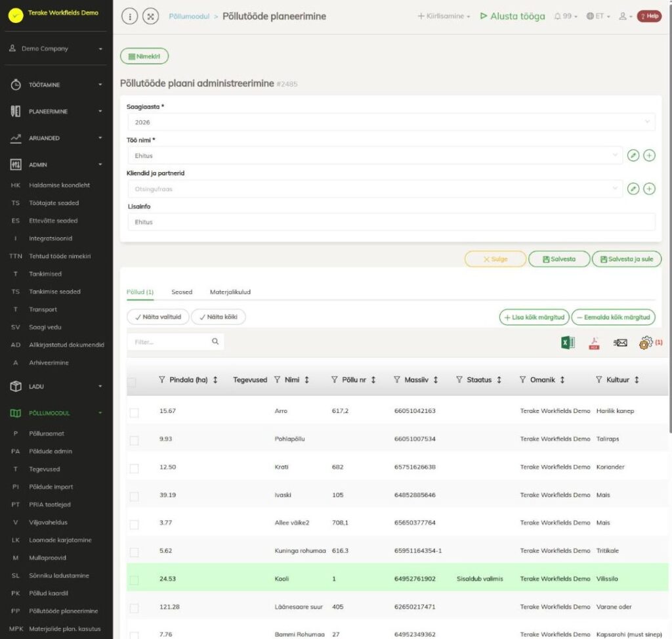The image size is (672, 639).
Task: Open Tankimised in the sidebar
Action: 45,274
